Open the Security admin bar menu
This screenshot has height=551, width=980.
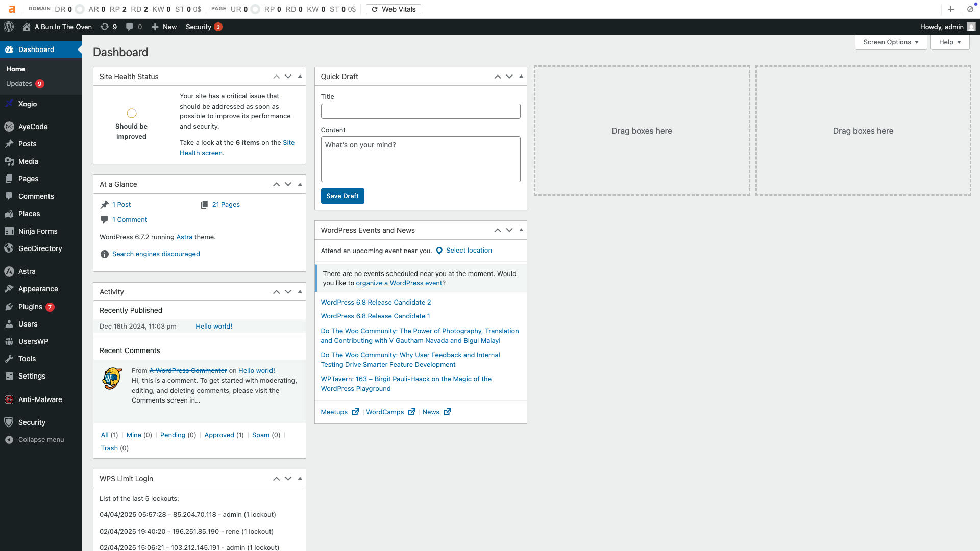pyautogui.click(x=204, y=27)
